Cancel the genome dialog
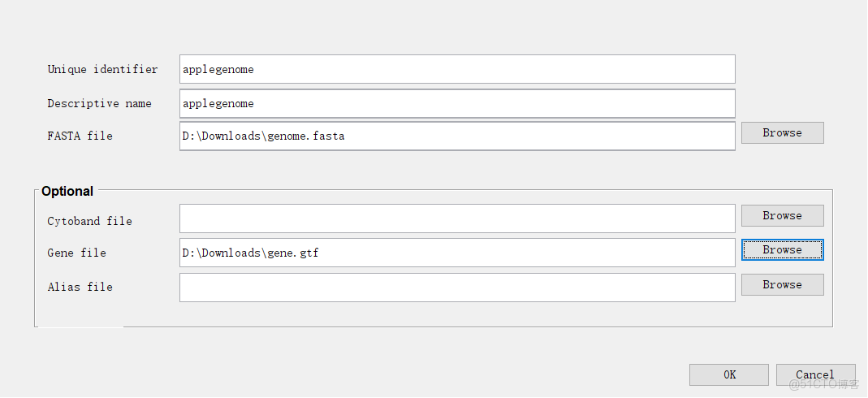This screenshot has height=398, width=868. pos(814,374)
